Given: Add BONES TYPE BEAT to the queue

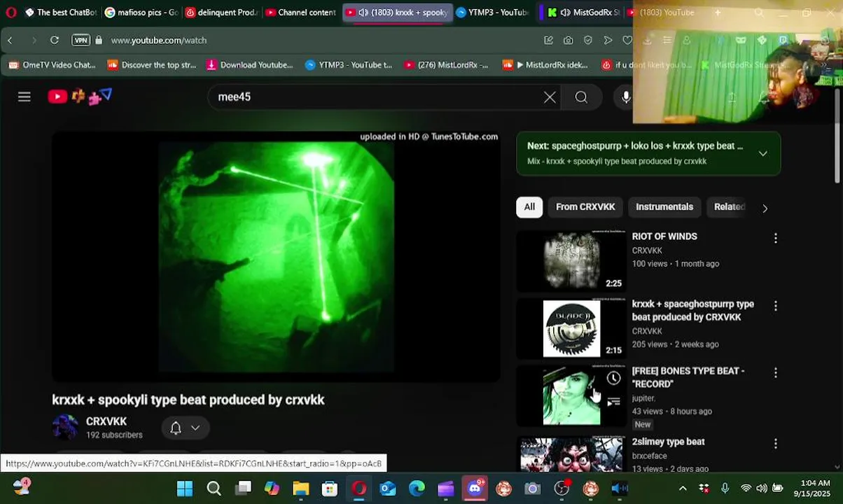Looking at the screenshot, I should pos(613,402).
